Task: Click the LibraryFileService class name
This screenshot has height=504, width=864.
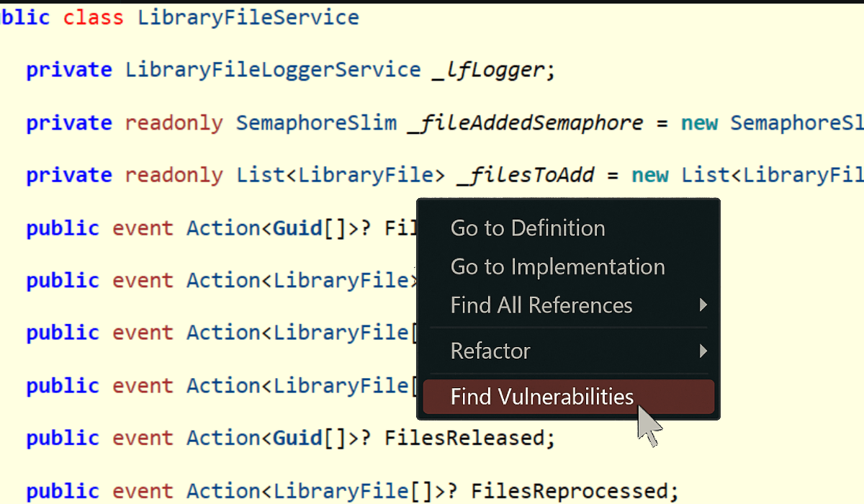Action: pyautogui.click(x=248, y=17)
